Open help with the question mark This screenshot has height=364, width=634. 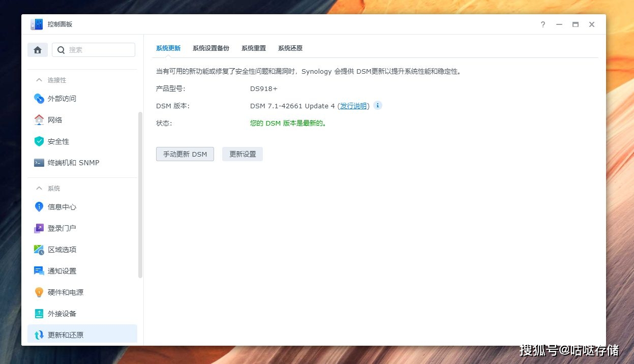(x=543, y=24)
